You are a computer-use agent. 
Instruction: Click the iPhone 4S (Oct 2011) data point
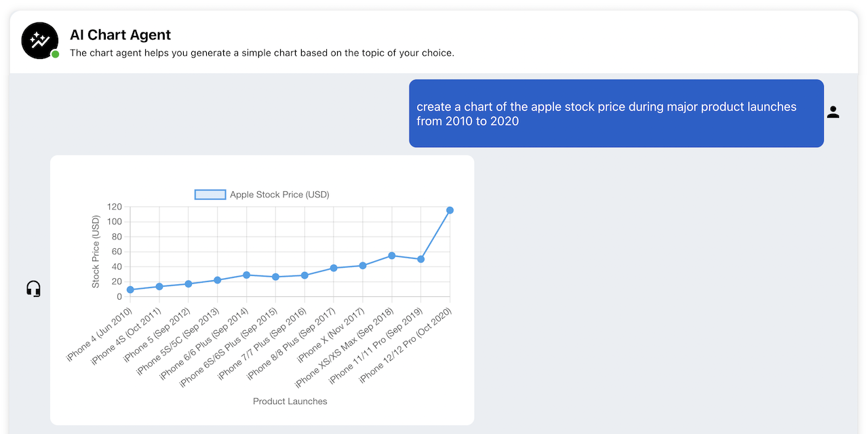click(159, 286)
